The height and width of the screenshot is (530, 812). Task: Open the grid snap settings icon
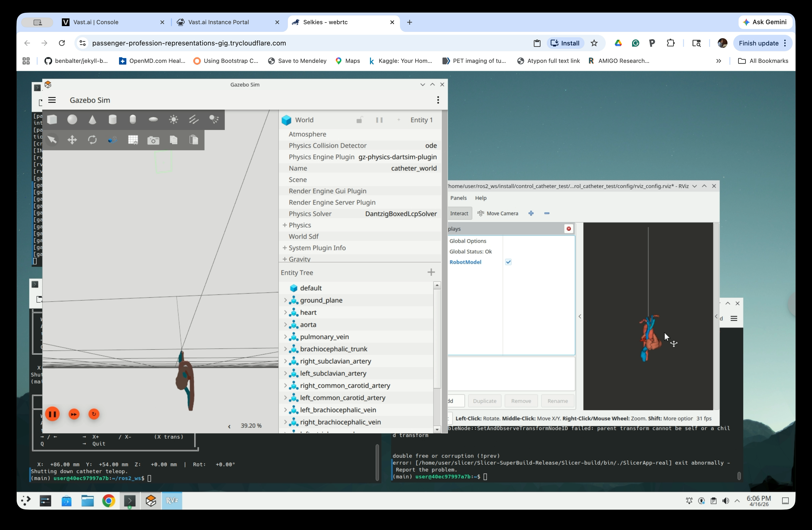(133, 140)
